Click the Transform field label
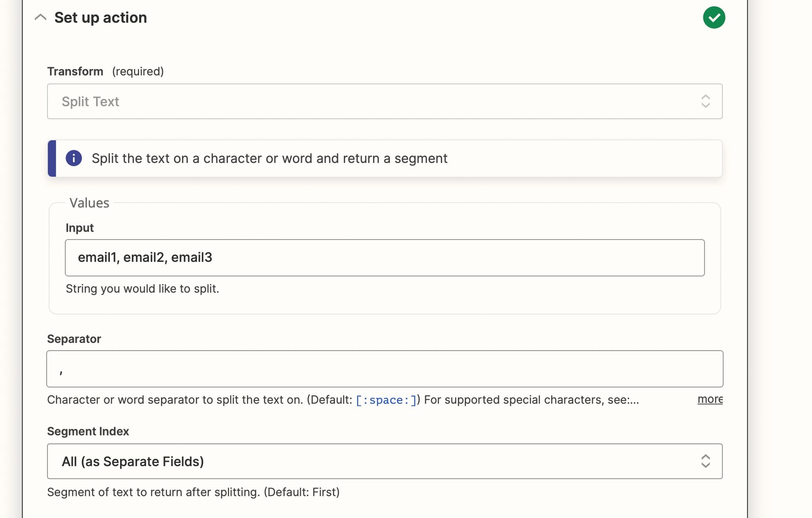This screenshot has height=518, width=812. (x=75, y=71)
